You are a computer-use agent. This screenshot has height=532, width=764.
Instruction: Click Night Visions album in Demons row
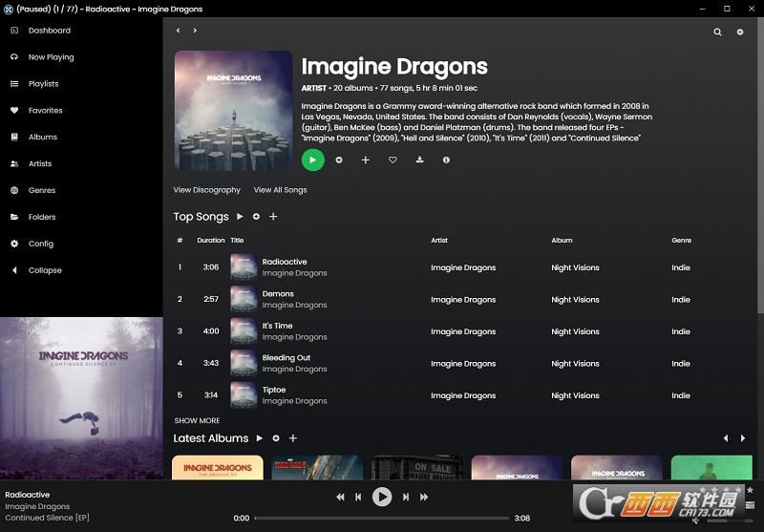pos(575,300)
